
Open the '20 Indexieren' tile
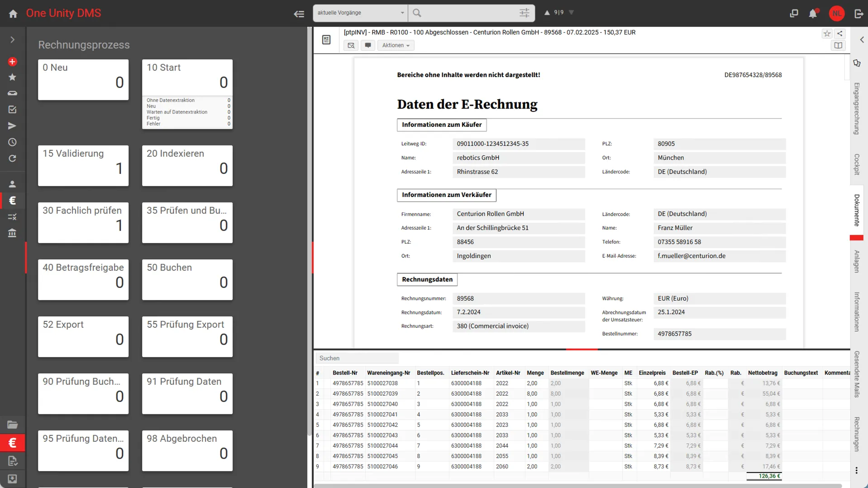187,166
